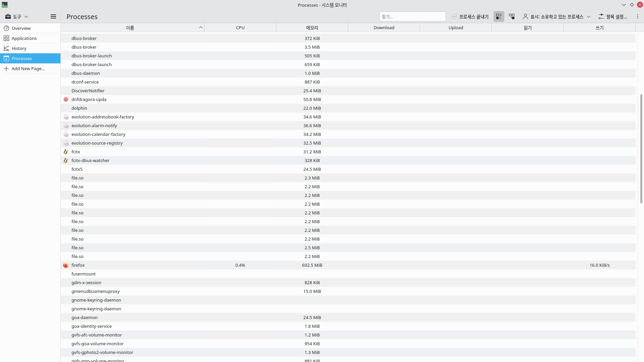Click the 항목 설정 configure columns button

click(612, 16)
